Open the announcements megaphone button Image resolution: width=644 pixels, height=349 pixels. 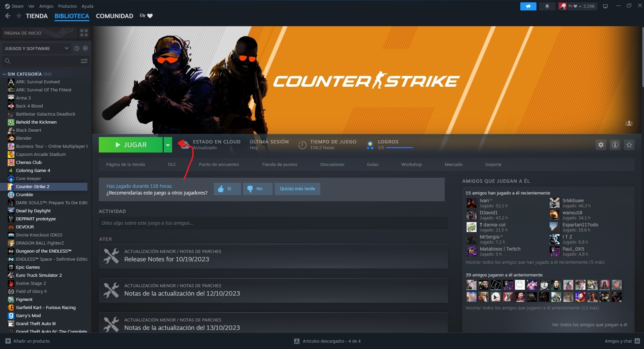[x=528, y=6]
